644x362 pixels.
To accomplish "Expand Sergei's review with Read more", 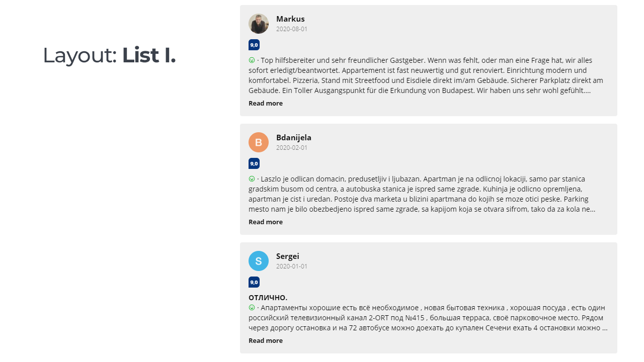I will [266, 340].
